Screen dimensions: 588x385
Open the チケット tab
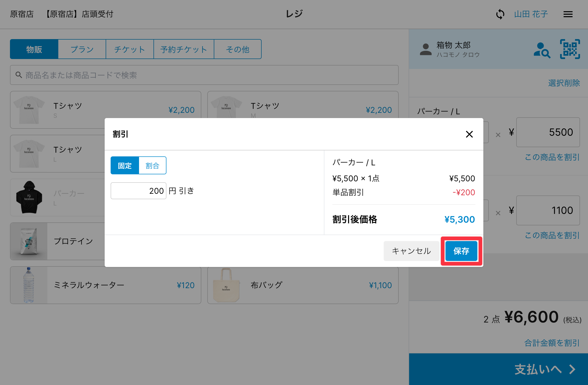click(130, 49)
